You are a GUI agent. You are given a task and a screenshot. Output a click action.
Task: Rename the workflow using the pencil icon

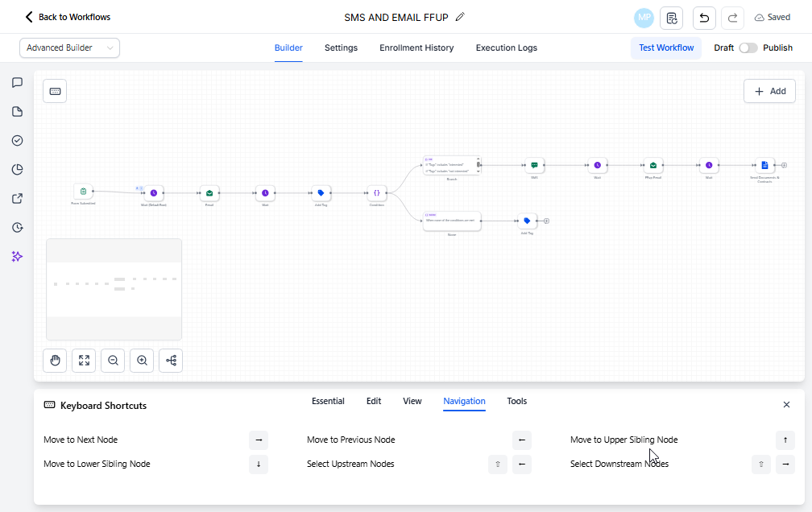point(459,16)
